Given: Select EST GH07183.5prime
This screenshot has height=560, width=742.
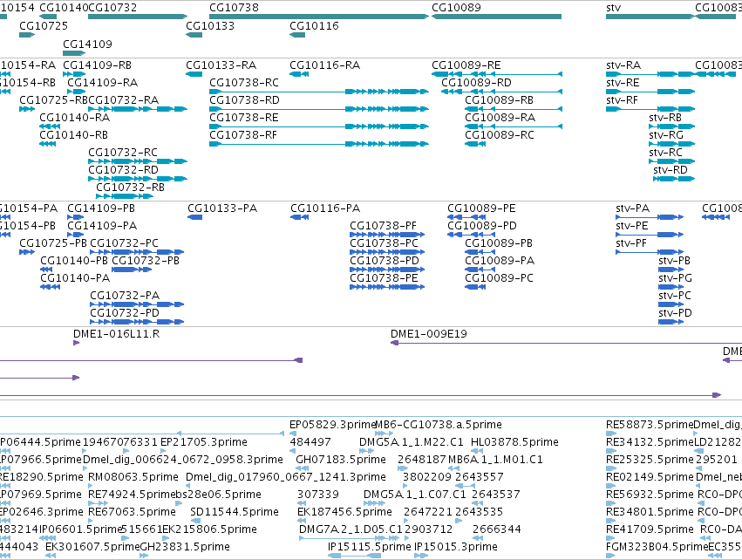Looking at the screenshot, I should tap(302, 468).
